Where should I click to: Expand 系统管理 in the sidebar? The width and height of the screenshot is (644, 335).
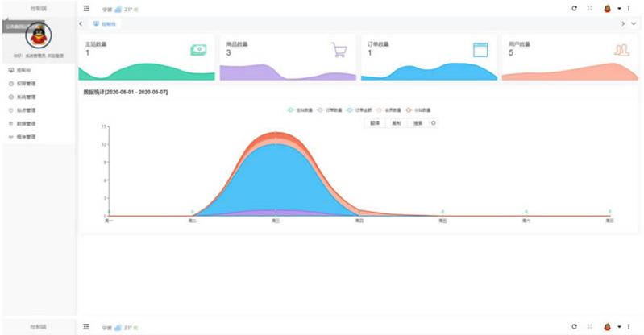[x=38, y=97]
